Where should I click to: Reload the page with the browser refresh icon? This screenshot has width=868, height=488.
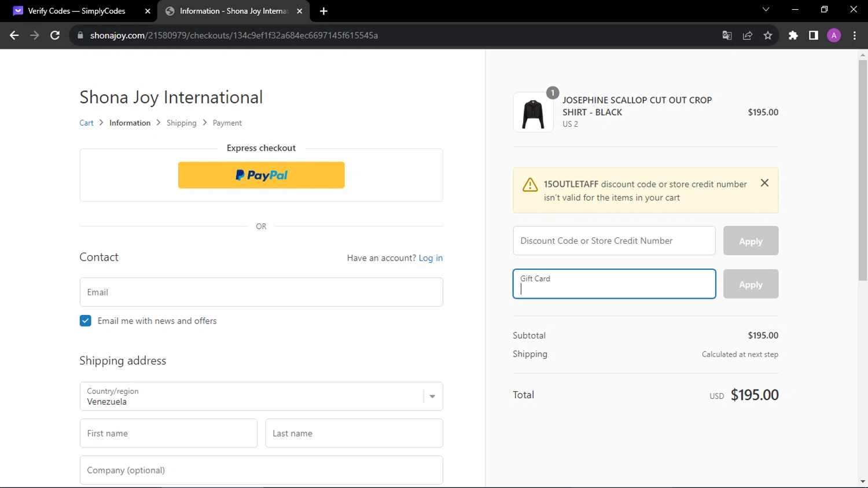click(55, 35)
